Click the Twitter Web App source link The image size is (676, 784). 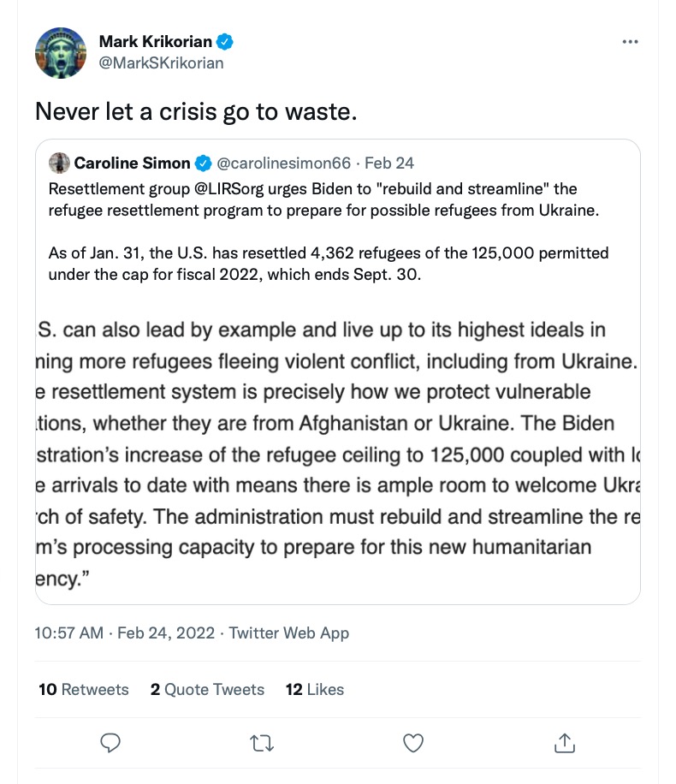click(x=289, y=633)
